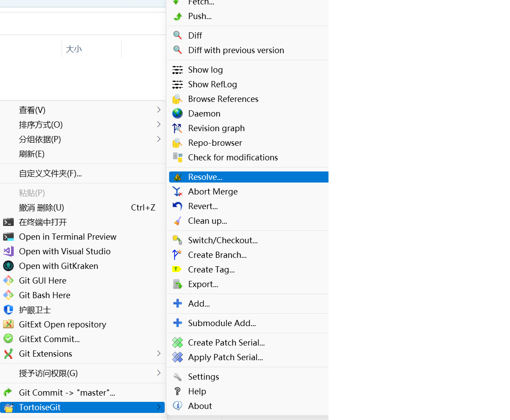
Task: Click Check for modifications icon
Action: pyautogui.click(x=178, y=158)
